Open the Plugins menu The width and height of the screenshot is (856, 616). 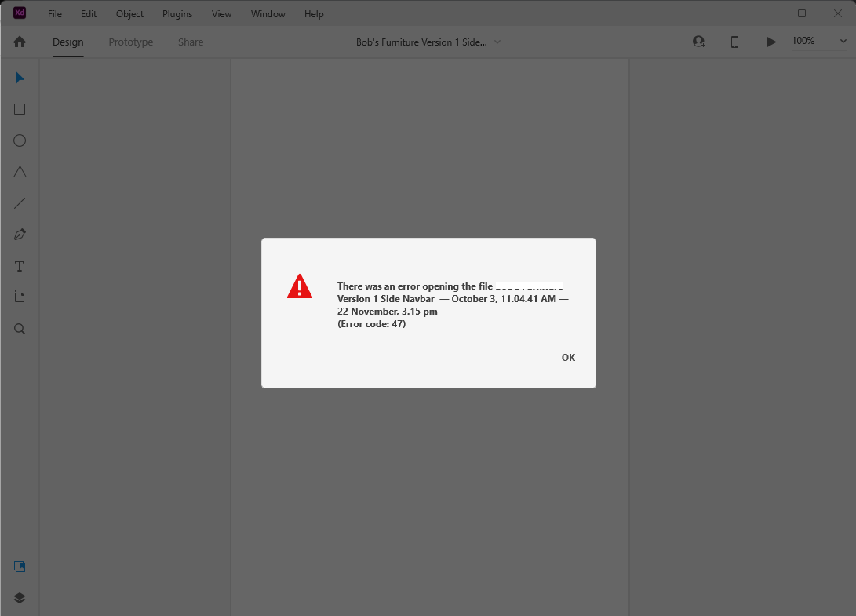177,14
